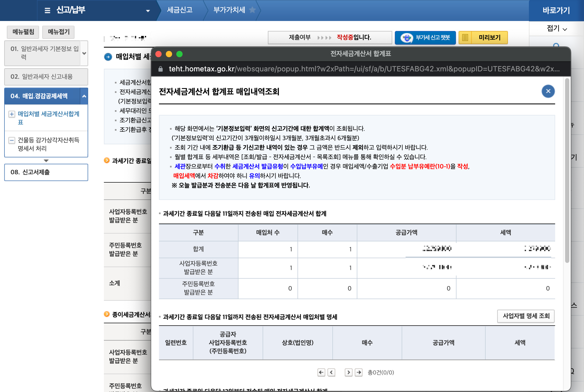Open the 세금신고 breadcrumb tab

tap(180, 10)
